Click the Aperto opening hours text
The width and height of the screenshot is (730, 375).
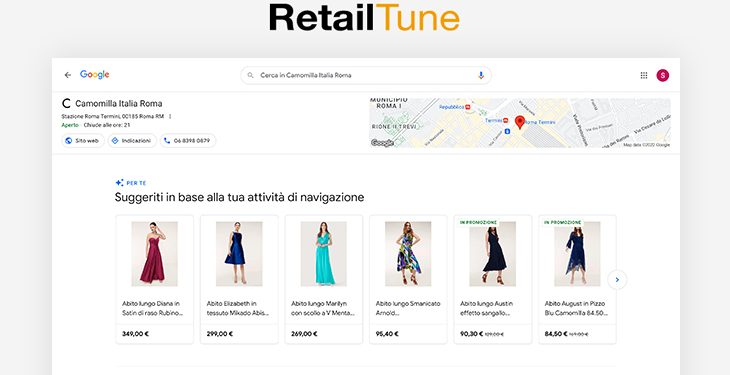pyautogui.click(x=96, y=125)
